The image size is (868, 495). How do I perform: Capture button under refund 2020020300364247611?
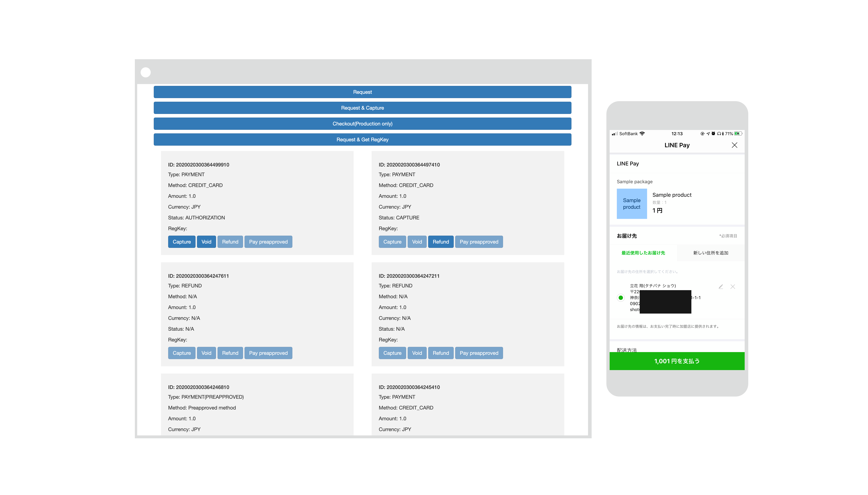click(181, 353)
